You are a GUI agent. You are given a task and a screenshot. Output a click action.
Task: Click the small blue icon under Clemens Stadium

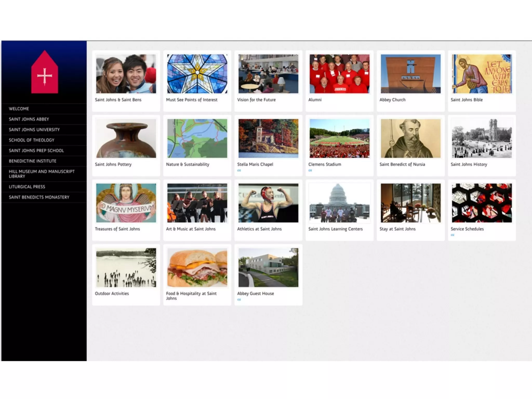tap(310, 170)
